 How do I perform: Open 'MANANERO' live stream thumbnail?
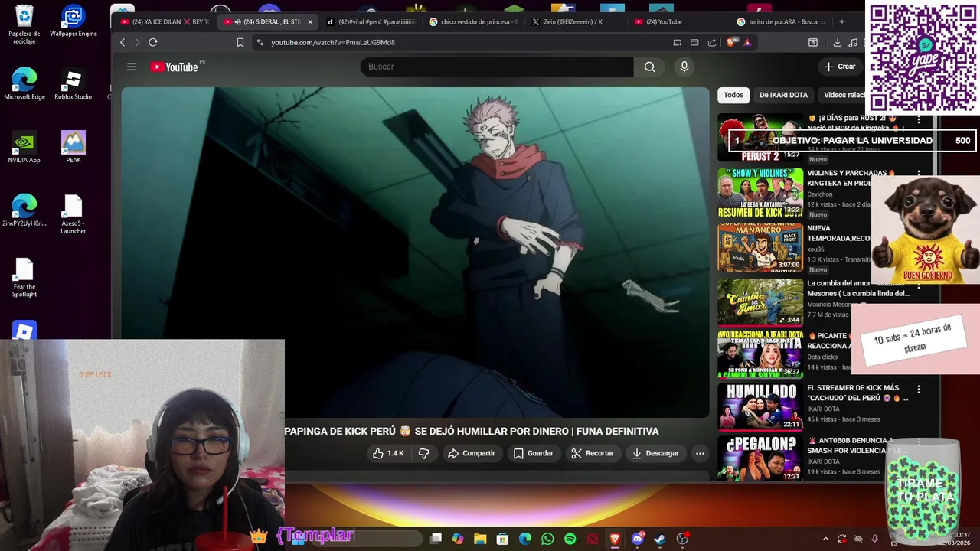tap(760, 247)
